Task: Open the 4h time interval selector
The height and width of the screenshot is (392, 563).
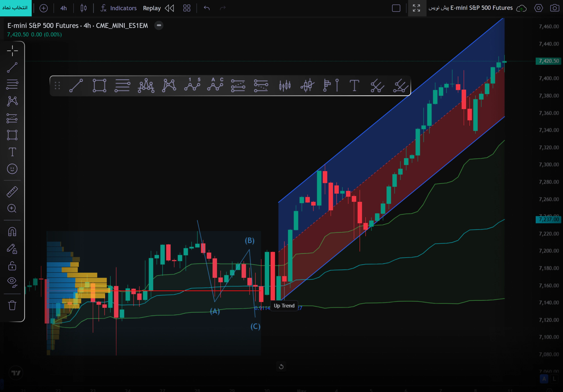Action: [x=63, y=8]
